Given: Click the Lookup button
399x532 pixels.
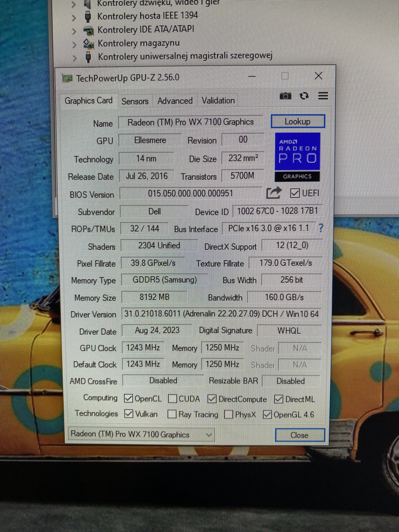Looking at the screenshot, I should tap(298, 122).
